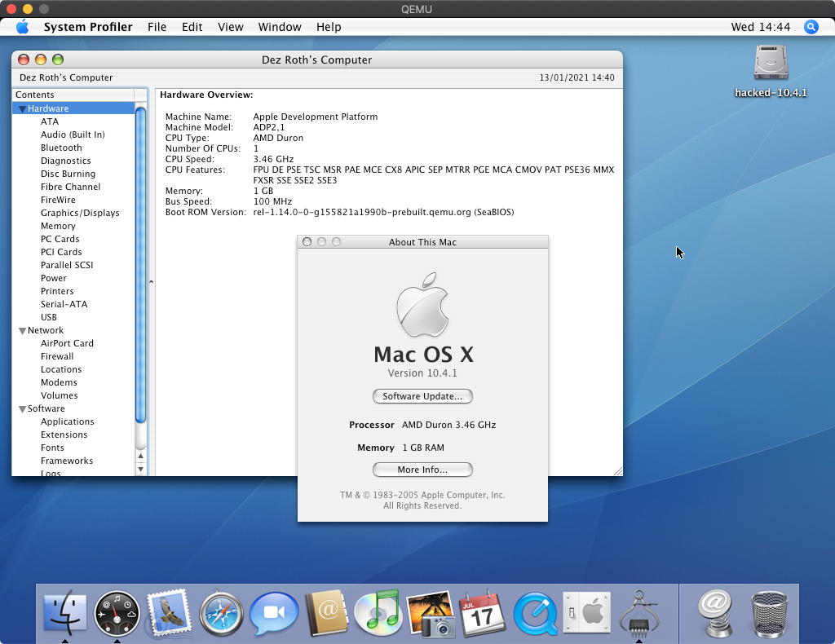Screen dimensions: 835x644
Task: Select Serial-ATA under Hardware
Action: [x=64, y=304]
